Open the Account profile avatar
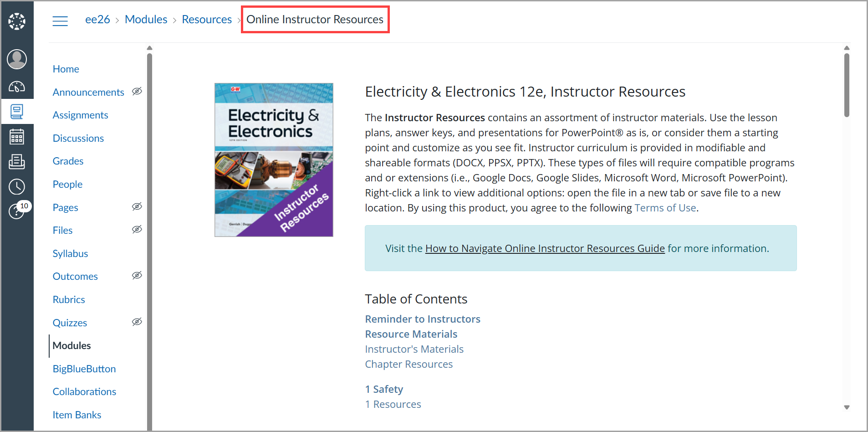 pos(17,59)
